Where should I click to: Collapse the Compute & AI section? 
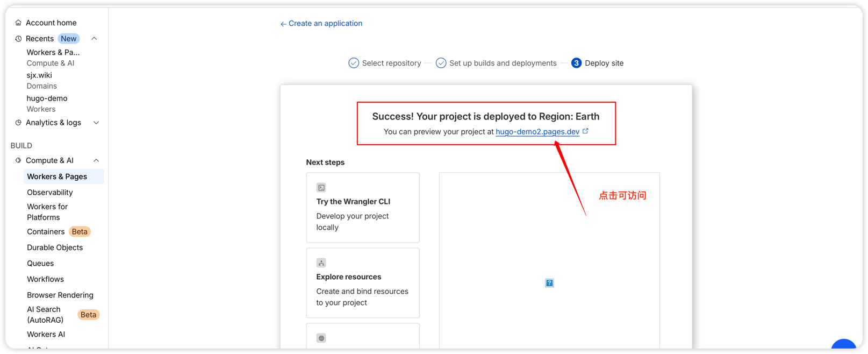96,160
